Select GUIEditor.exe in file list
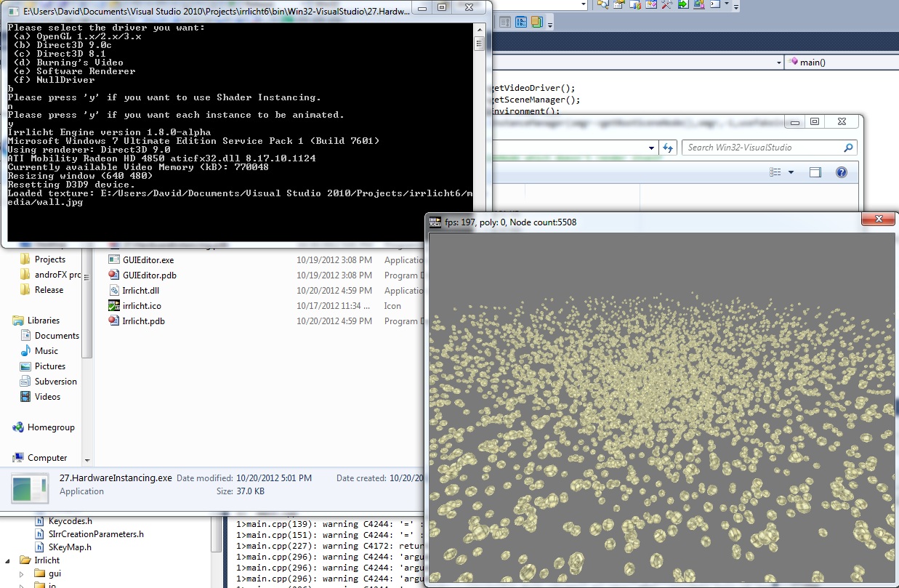 (148, 259)
